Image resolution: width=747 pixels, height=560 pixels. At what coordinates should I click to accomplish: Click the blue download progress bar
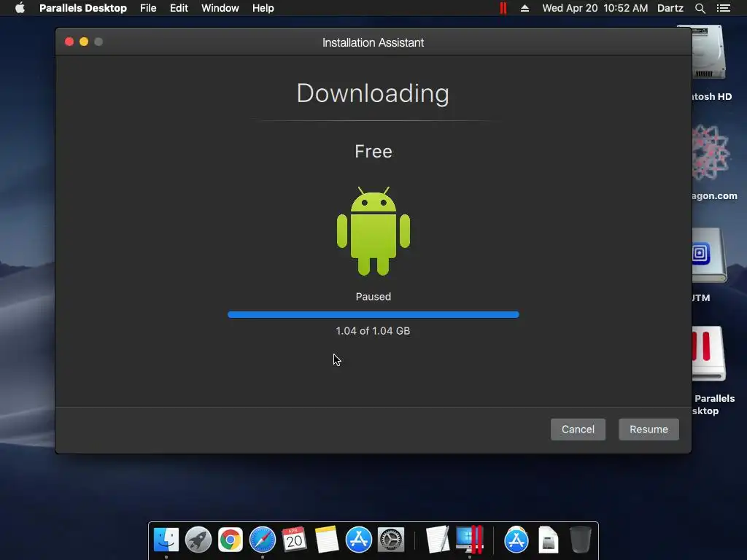373,314
